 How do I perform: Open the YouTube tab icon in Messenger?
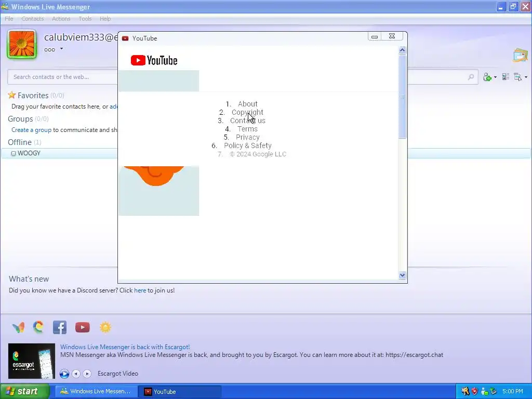(83, 327)
